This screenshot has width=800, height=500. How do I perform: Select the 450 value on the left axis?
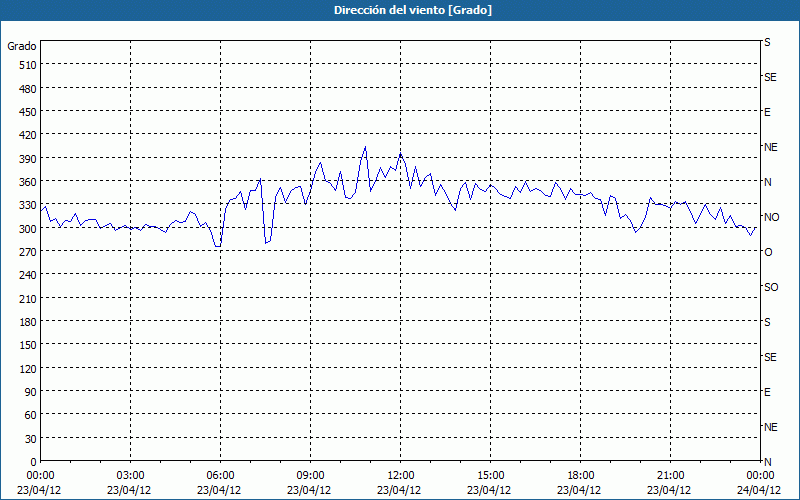pos(29,112)
